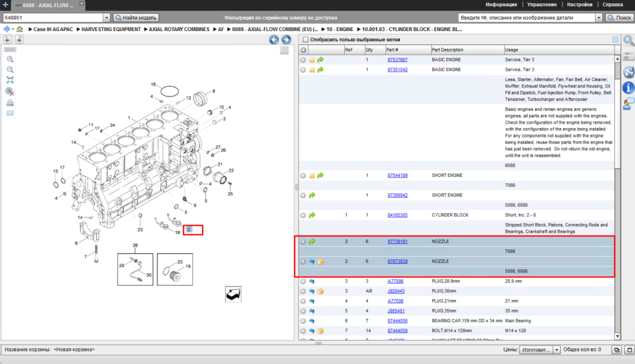Open the user chat sidebar icon
635x364 pixels.
(629, 103)
